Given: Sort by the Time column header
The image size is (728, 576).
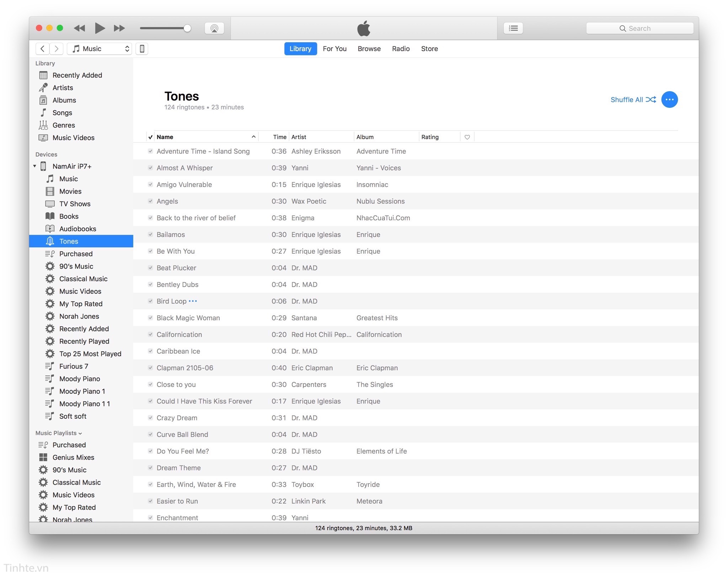Looking at the screenshot, I should tap(274, 137).
